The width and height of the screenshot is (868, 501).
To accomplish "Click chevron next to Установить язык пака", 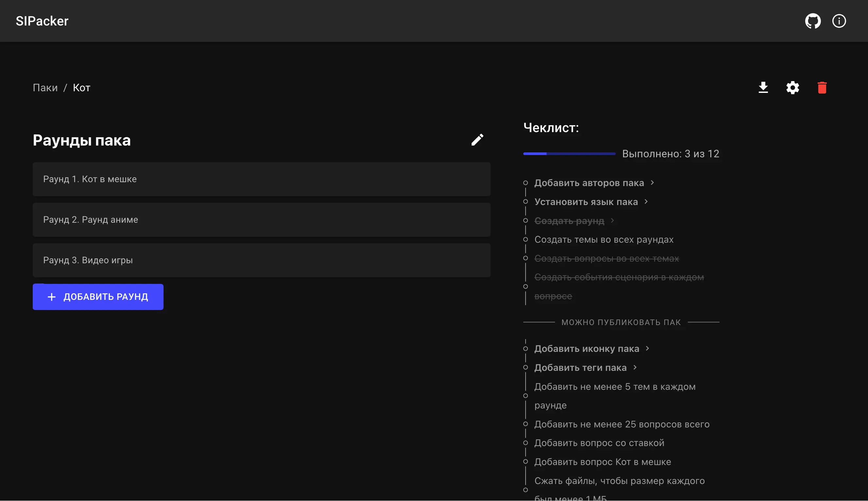I will pos(646,202).
